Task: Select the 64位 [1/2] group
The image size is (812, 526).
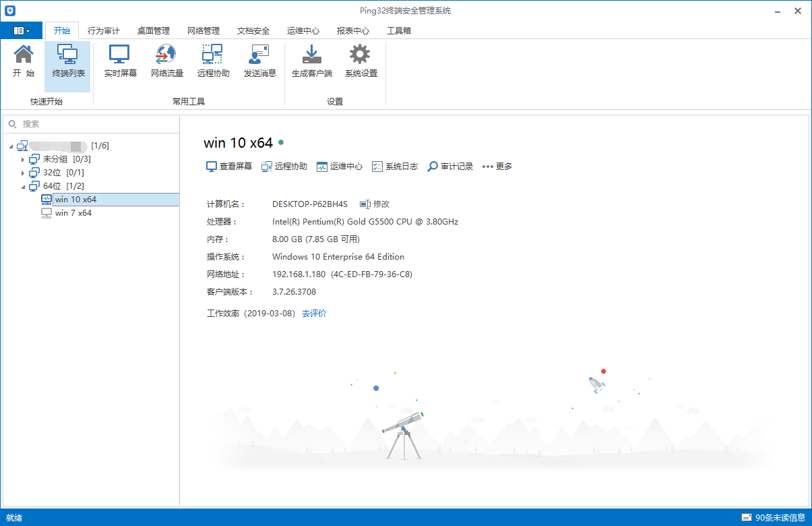Action: (57, 186)
